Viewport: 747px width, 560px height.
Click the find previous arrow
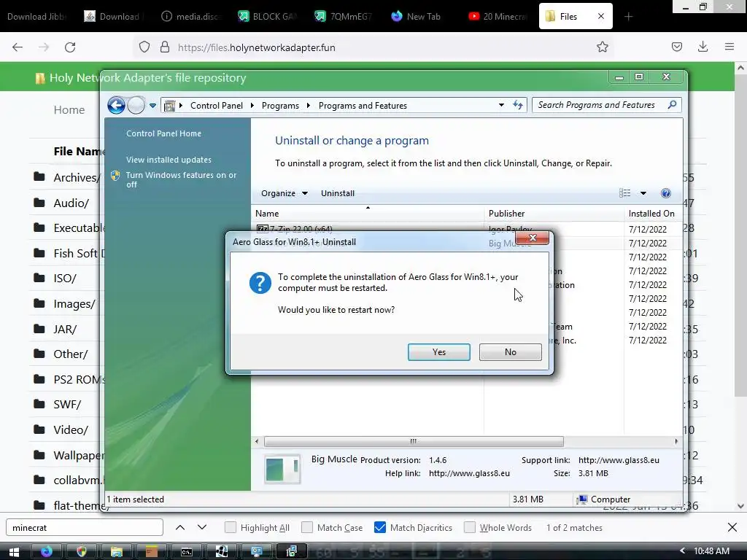pyautogui.click(x=180, y=527)
